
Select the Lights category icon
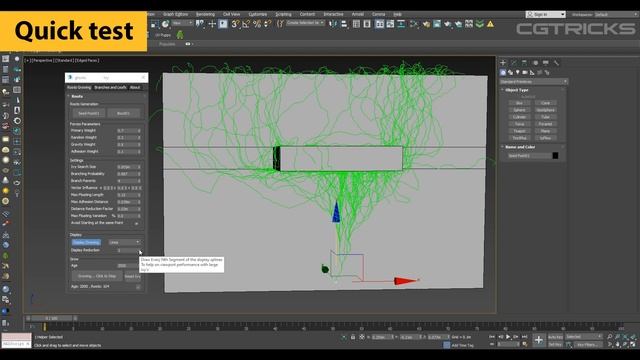pos(518,72)
